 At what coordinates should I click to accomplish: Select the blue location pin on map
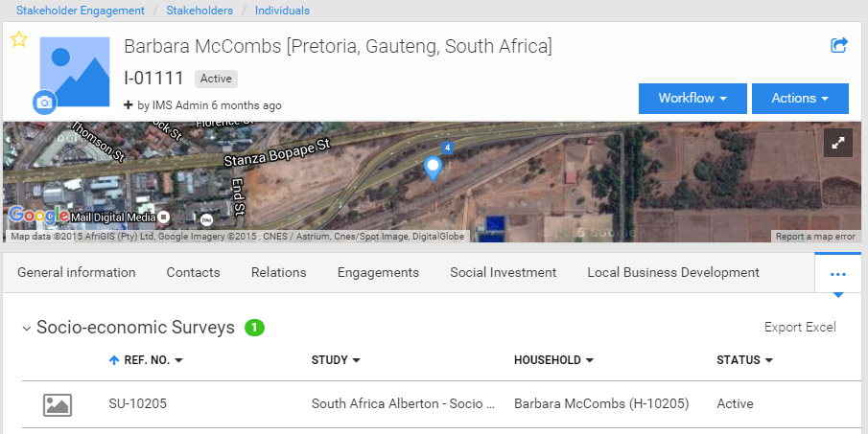pos(433,168)
